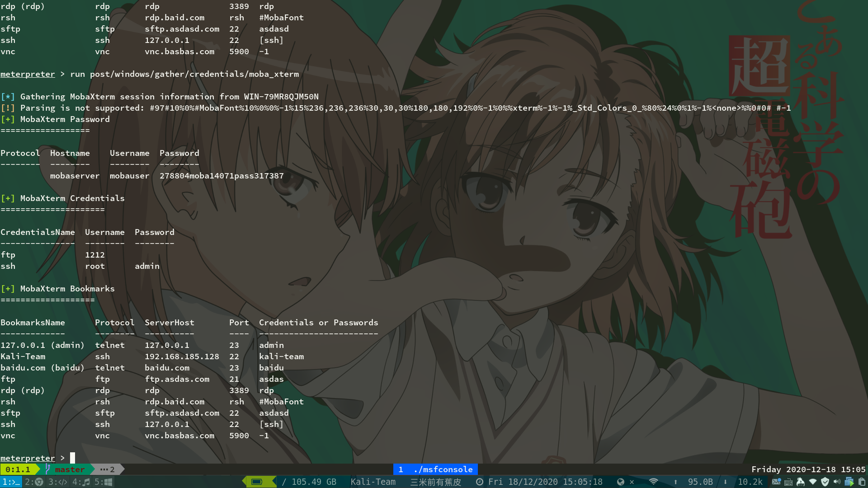Image resolution: width=868 pixels, height=488 pixels.
Task: Switch to workspace 5 Windows
Action: (104, 482)
